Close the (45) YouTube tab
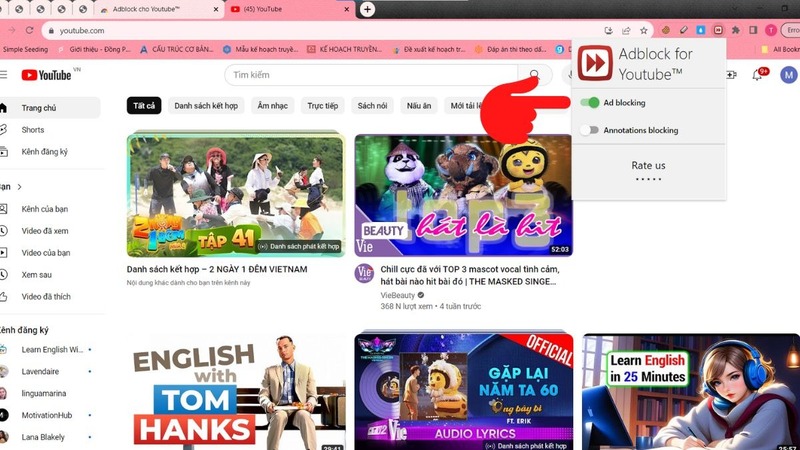 [x=347, y=9]
